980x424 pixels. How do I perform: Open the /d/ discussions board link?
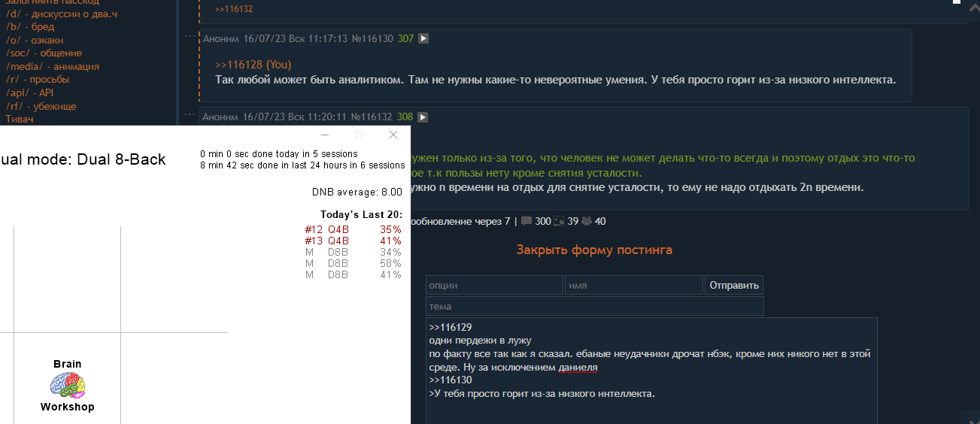click(62, 14)
